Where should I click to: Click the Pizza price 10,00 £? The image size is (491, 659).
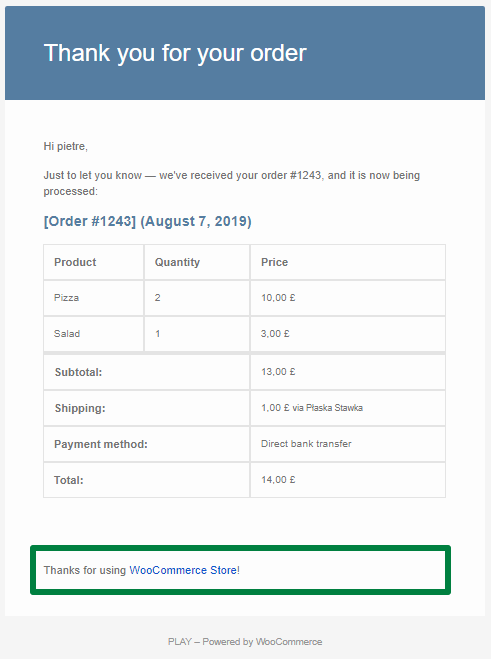(x=278, y=298)
